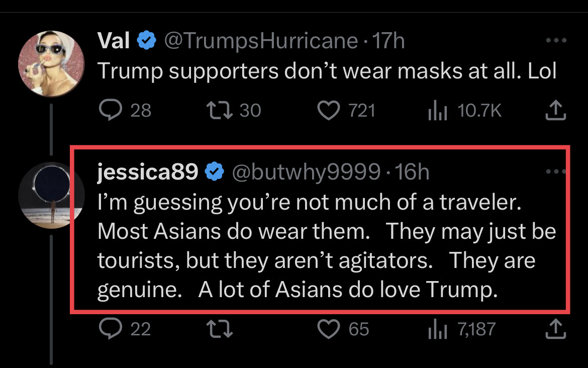
Task: Like jessica89's tweet with 65 likes
Action: pyautogui.click(x=329, y=329)
